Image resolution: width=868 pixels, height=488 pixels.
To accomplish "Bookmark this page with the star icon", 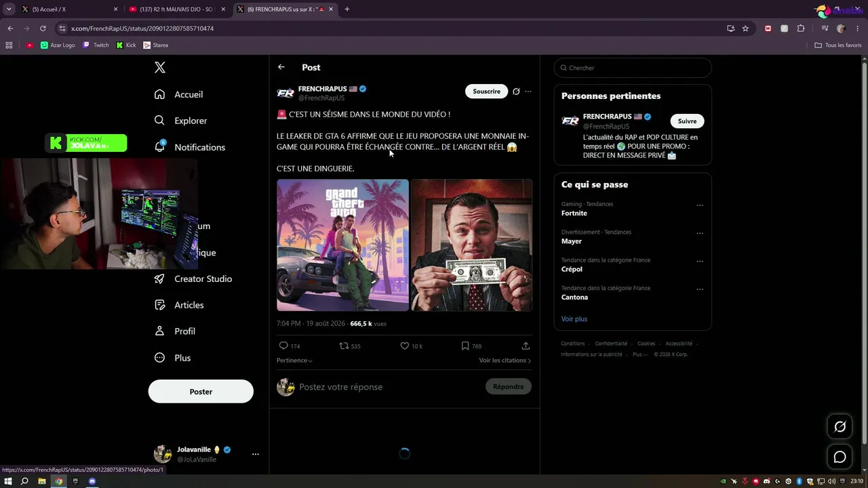I will pyautogui.click(x=745, y=28).
